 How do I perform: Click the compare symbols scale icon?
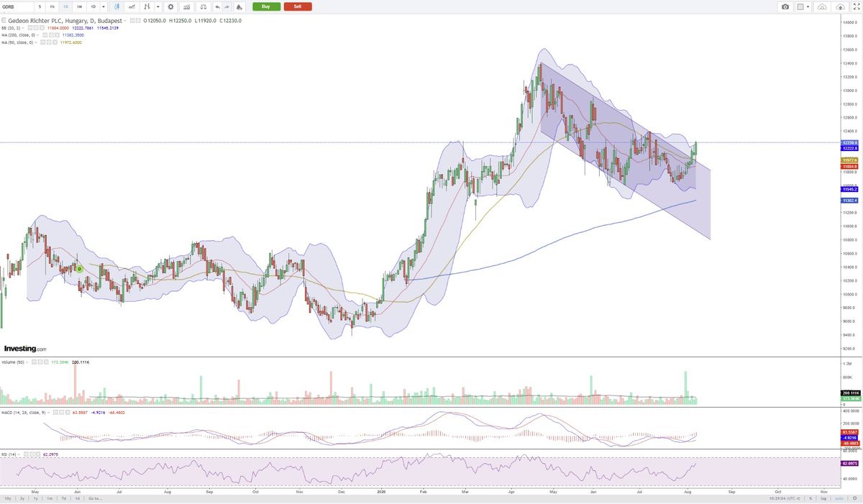click(x=203, y=6)
